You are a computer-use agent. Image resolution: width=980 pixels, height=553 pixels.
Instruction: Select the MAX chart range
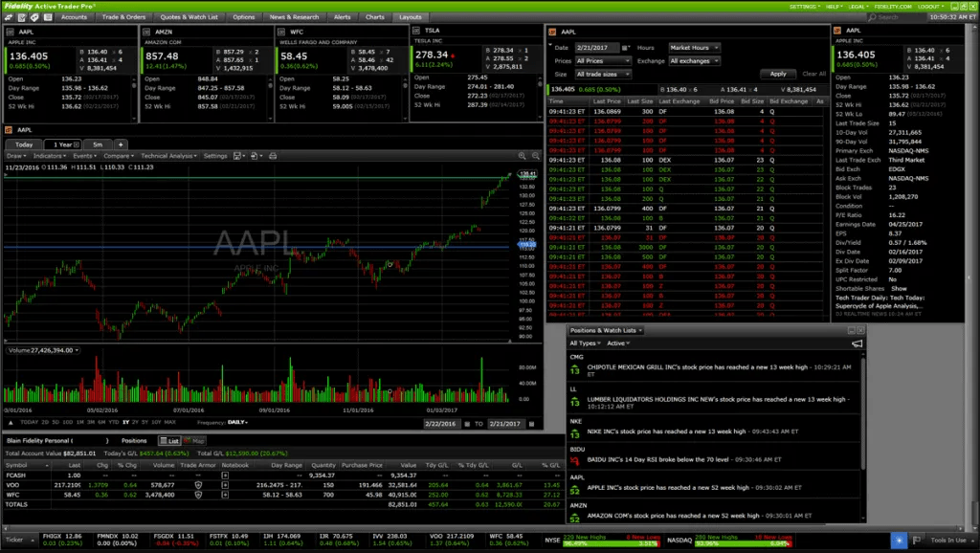(x=169, y=423)
